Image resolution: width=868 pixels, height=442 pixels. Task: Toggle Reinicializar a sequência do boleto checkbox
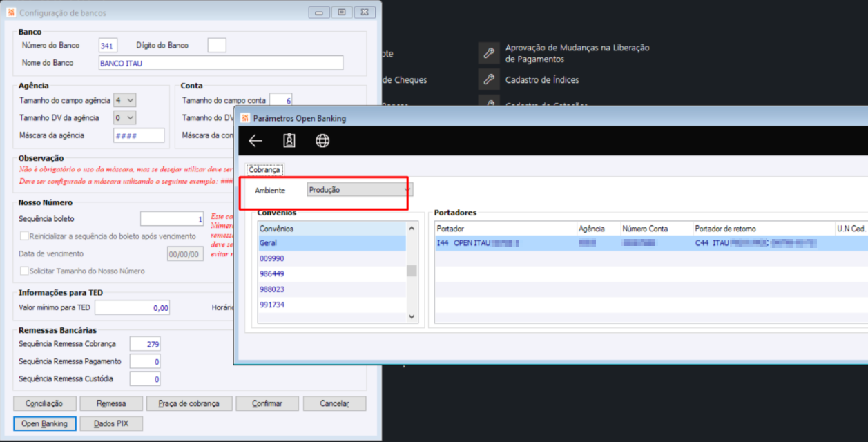tap(24, 236)
